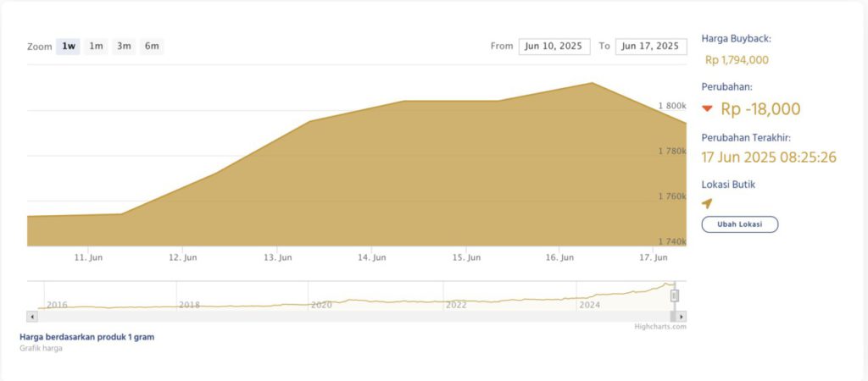The image size is (868, 381).
Task: Click the navigator scrollbar right arrow
Action: coord(682,316)
